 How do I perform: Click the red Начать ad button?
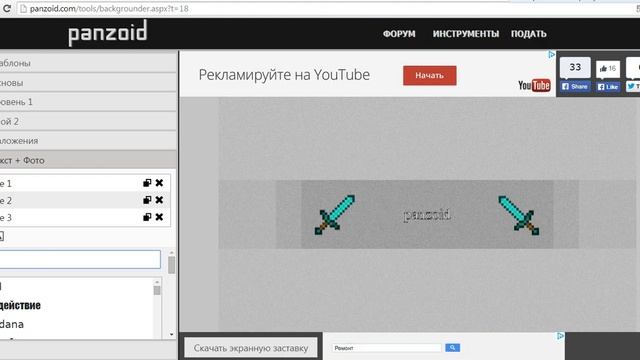[429, 76]
